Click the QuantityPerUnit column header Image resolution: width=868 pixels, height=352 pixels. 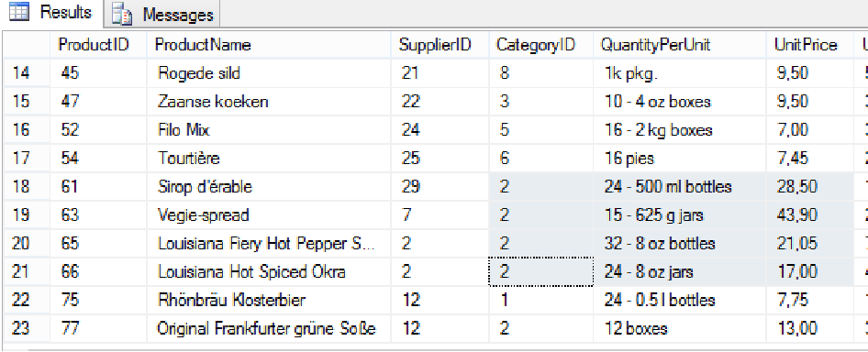(680, 45)
